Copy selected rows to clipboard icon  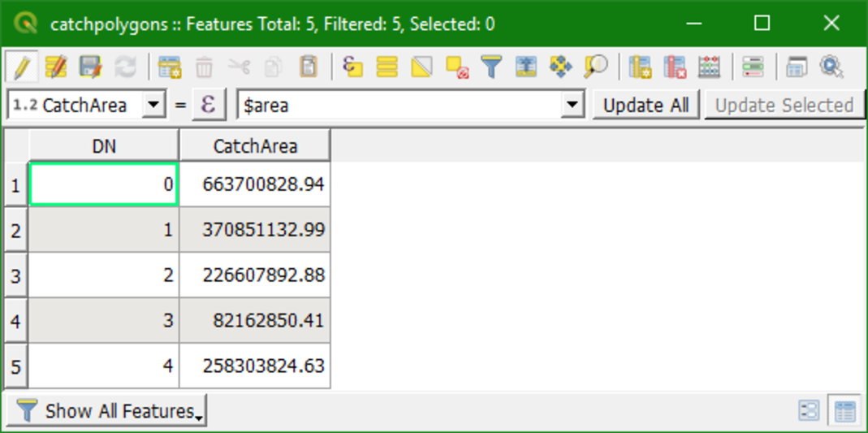pos(274,67)
